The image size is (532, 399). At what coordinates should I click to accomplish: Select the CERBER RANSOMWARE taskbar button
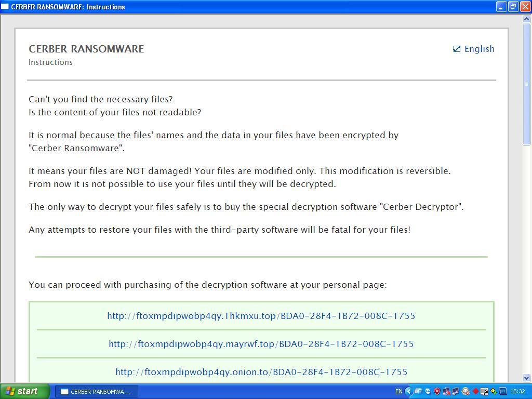pyautogui.click(x=96, y=392)
